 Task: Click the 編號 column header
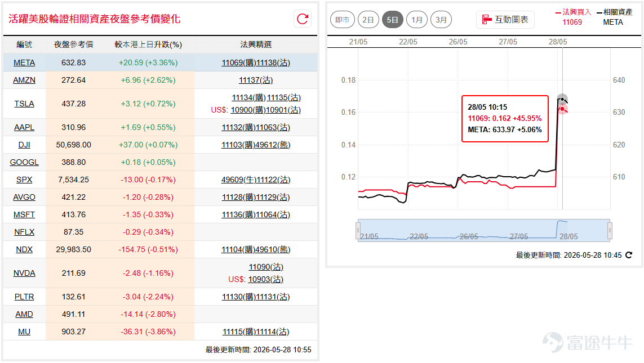(x=24, y=44)
